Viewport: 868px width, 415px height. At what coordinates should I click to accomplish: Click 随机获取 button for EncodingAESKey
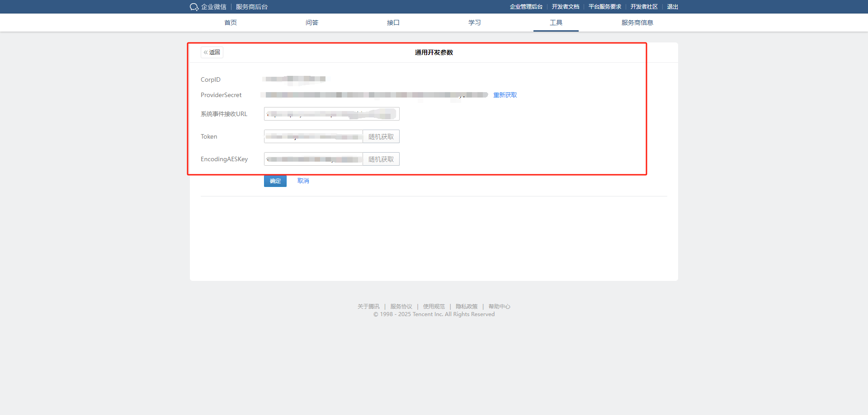point(381,159)
